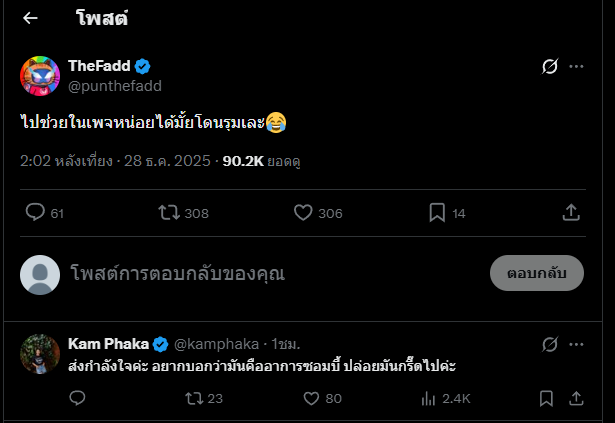Screen dimensions: 615x423
Task: Open TheFadd's profile avatar
Action: [x=40, y=76]
